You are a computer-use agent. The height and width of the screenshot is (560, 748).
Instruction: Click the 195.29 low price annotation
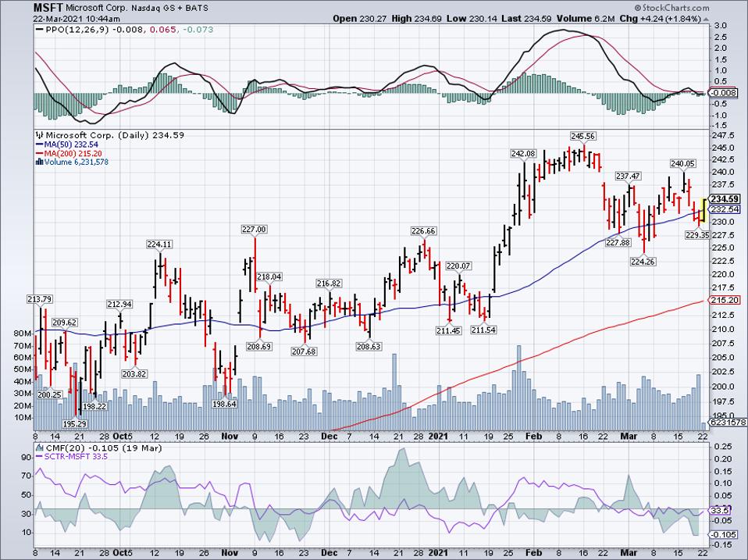pyautogui.click(x=76, y=423)
